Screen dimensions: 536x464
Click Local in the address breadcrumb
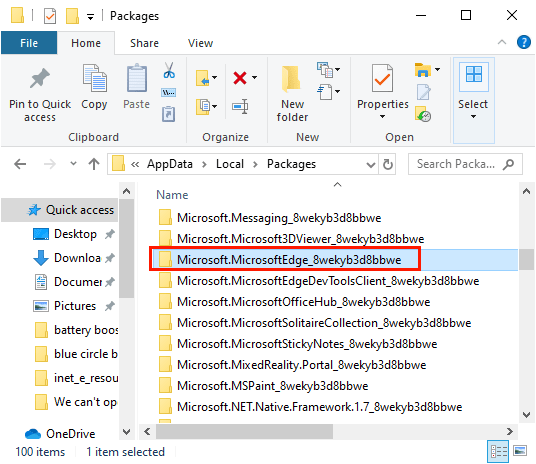pyautogui.click(x=230, y=164)
